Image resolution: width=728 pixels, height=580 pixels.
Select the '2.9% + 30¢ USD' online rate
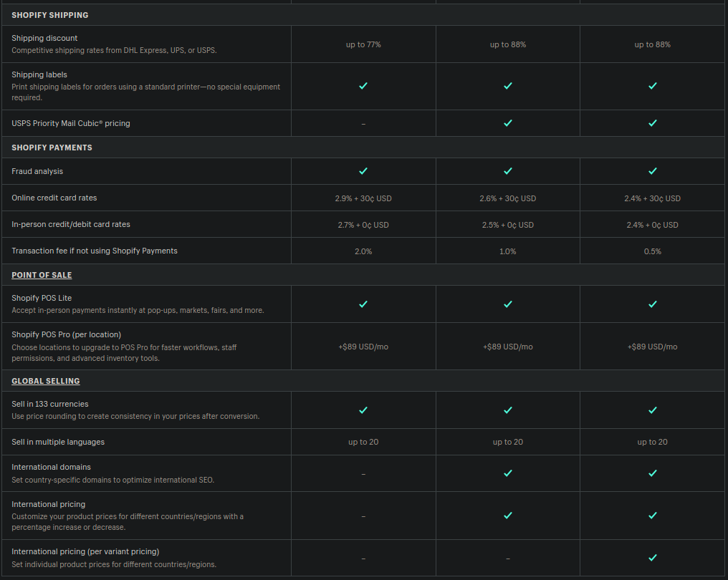363,198
